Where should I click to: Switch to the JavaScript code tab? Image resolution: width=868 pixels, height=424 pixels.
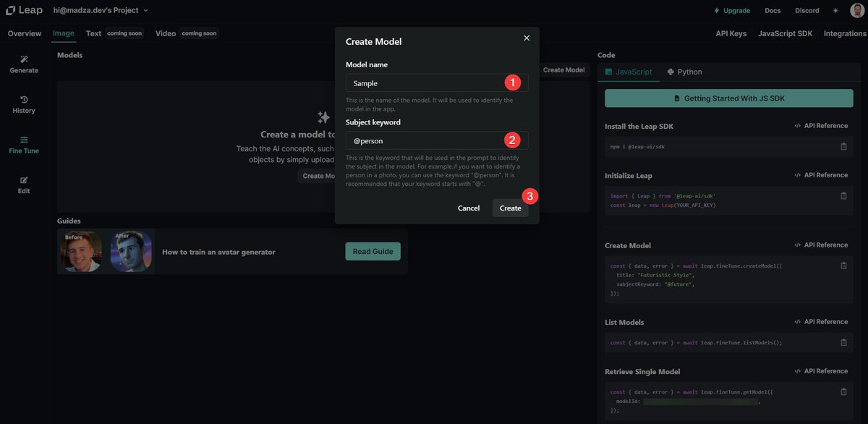point(629,72)
